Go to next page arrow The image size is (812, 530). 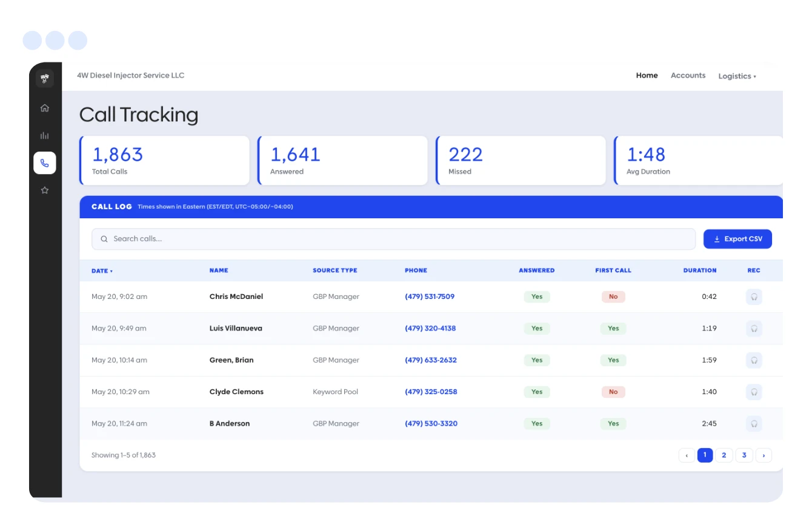coord(764,455)
